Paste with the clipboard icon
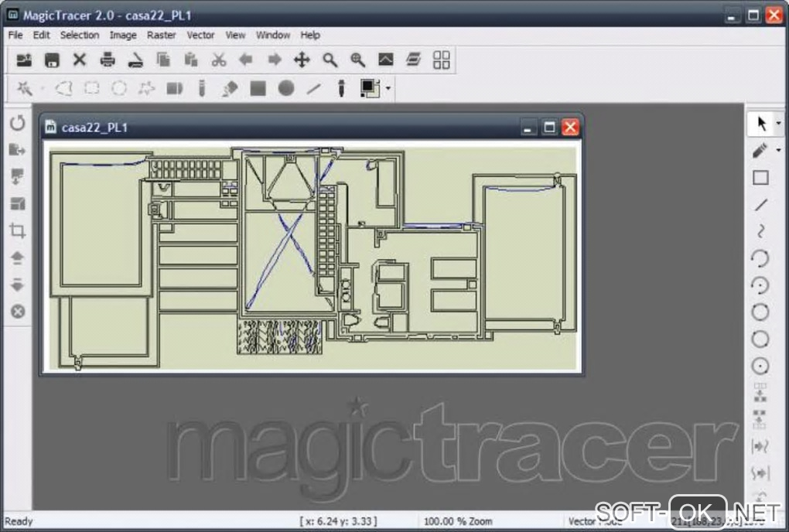 point(191,60)
